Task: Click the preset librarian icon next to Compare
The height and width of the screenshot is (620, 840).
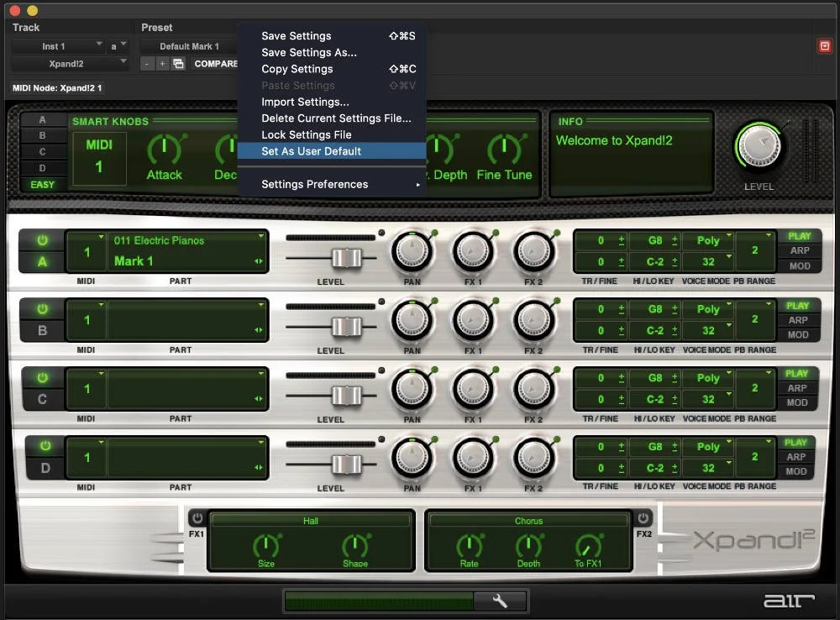Action: 178,64
